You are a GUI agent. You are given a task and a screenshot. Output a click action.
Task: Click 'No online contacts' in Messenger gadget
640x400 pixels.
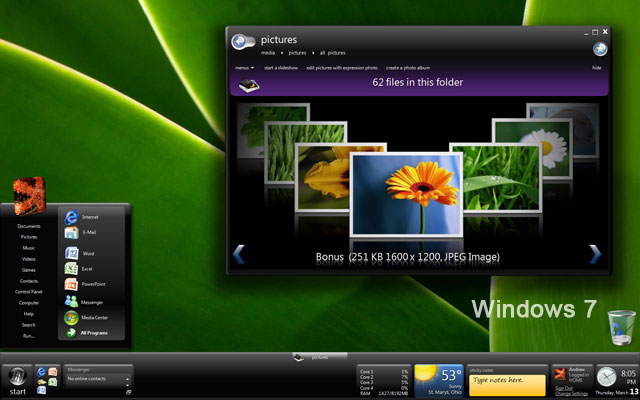[87, 379]
